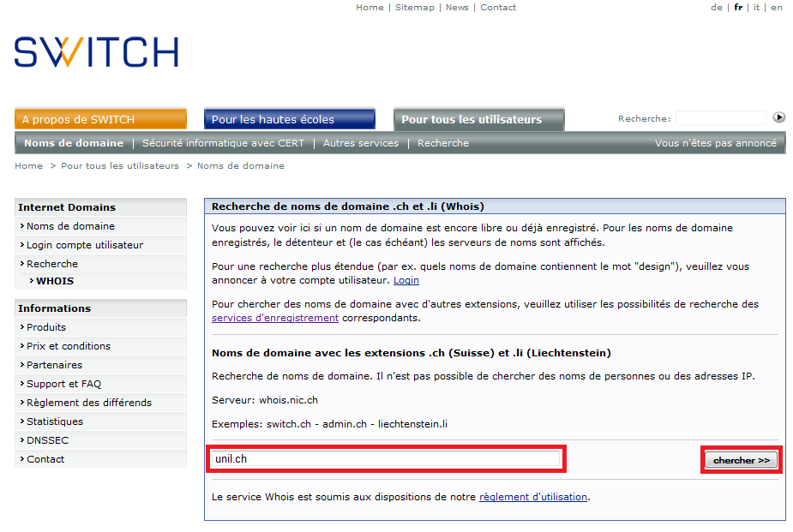The image size is (793, 532).
Task: Switch language to German (de)
Action: tap(717, 8)
